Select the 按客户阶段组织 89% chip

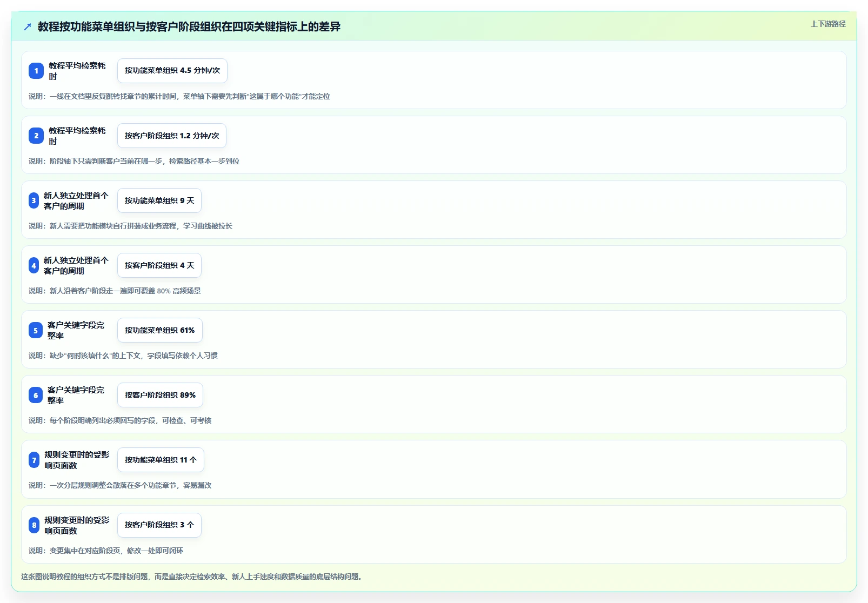pos(161,395)
